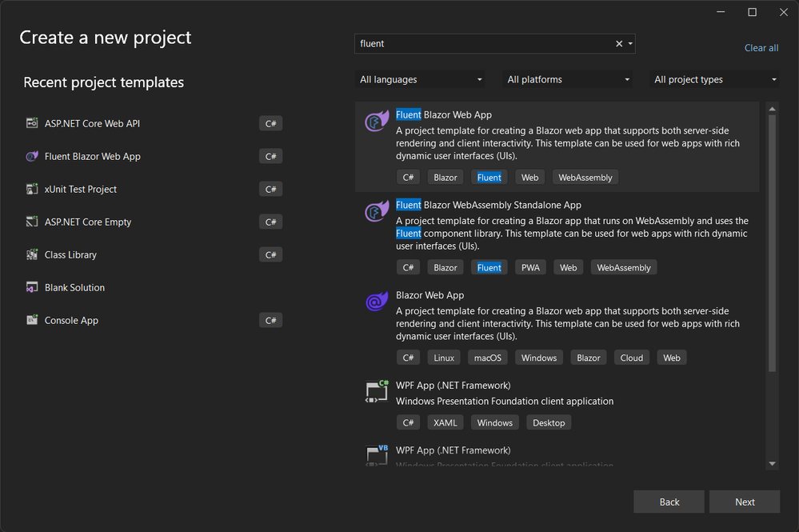Show search history dropdown arrow in search box
The width and height of the screenshot is (799, 532).
pyautogui.click(x=630, y=44)
